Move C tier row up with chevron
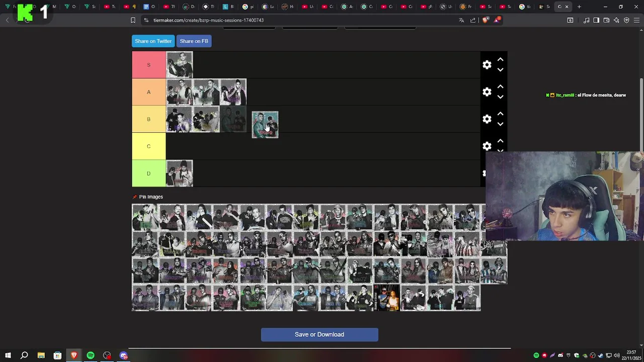Image resolution: width=644 pixels, height=362 pixels. coord(500,141)
